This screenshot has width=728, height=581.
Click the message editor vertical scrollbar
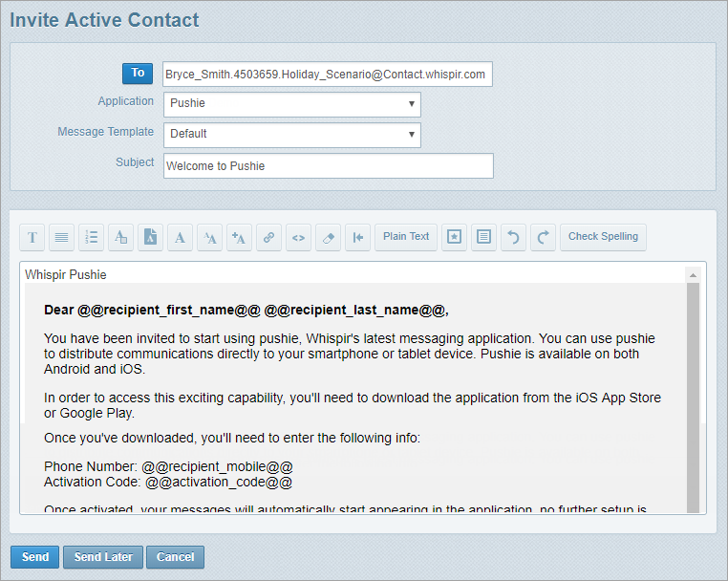pos(693,398)
